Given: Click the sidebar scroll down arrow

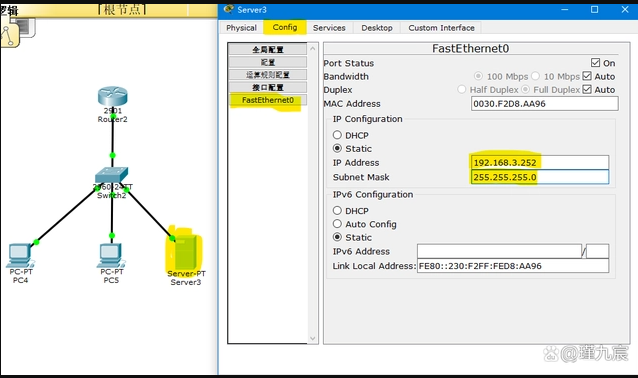Looking at the screenshot, I should (x=312, y=338).
